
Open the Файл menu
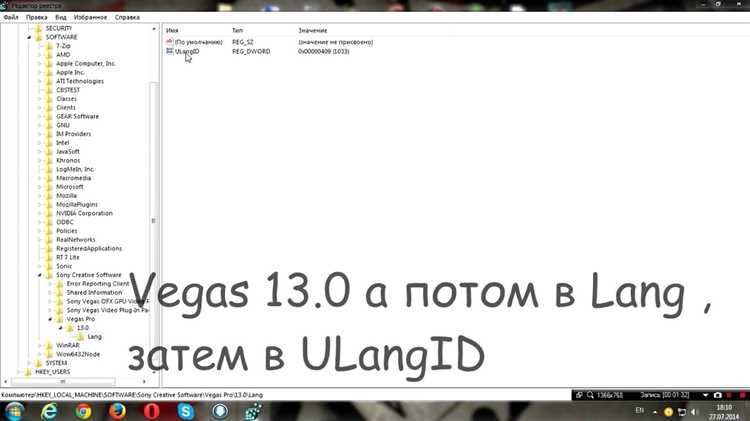pos(10,17)
